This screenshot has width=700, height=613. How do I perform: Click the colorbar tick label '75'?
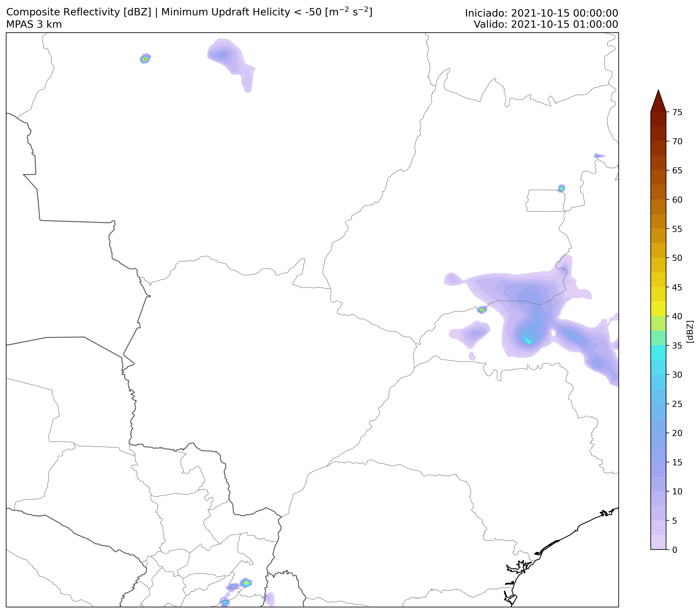[x=677, y=112]
